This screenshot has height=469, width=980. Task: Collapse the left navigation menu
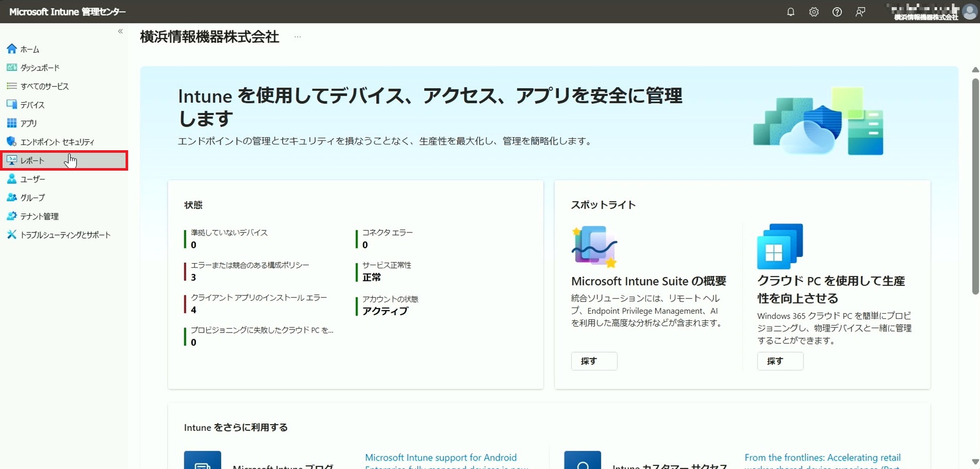[120, 31]
